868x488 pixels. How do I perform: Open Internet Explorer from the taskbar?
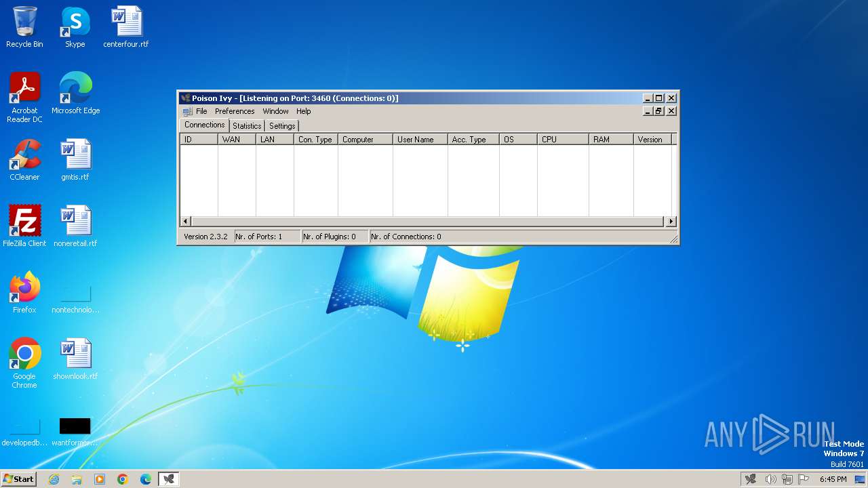click(x=54, y=479)
